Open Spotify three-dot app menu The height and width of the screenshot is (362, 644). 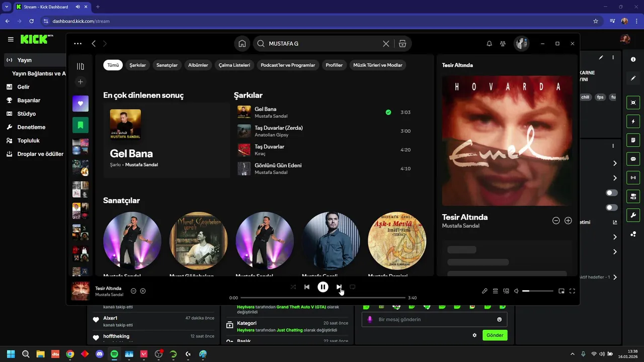click(77, 44)
